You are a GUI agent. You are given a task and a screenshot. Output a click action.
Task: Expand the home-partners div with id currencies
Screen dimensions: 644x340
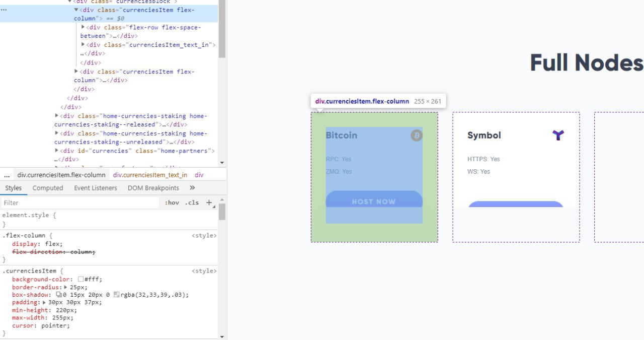[57, 151]
